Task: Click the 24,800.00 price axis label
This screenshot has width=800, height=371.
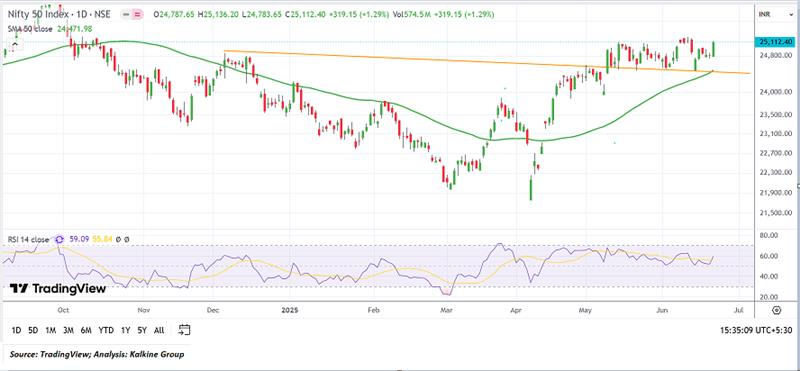Action: [x=776, y=55]
